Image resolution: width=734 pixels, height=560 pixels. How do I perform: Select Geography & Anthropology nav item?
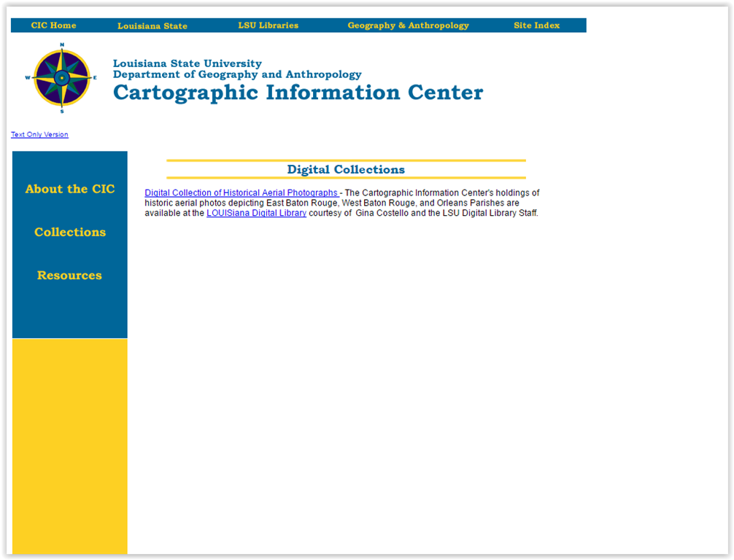coord(408,26)
